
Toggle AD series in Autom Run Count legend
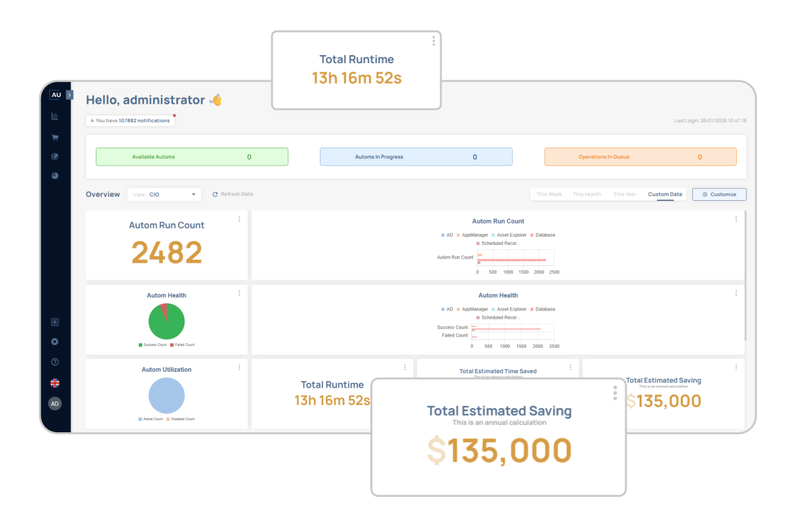pos(447,235)
